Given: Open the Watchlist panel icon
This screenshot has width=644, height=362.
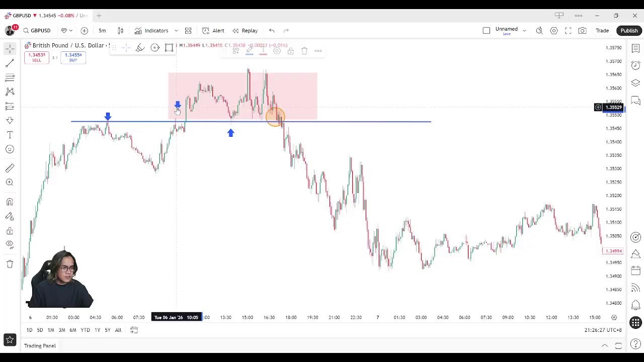Looking at the screenshot, I should pyautogui.click(x=635, y=49).
